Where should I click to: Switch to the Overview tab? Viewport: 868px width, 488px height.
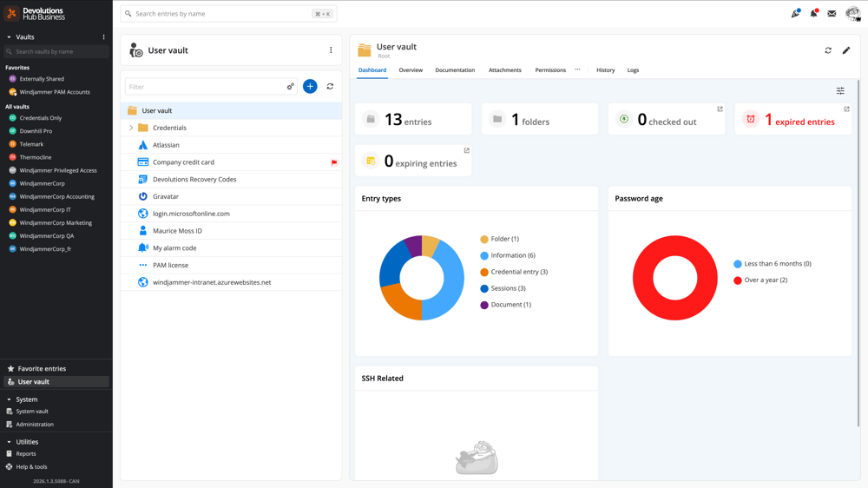coord(411,70)
